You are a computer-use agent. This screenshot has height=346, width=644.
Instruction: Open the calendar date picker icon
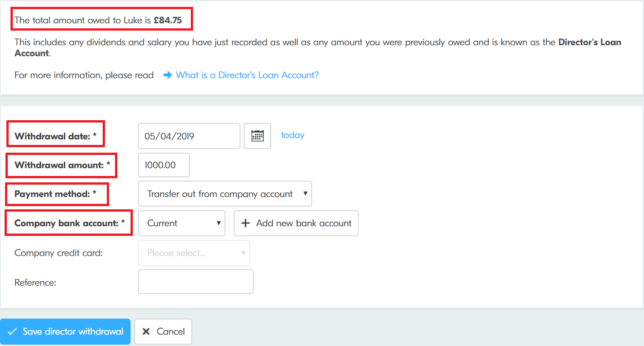click(257, 136)
